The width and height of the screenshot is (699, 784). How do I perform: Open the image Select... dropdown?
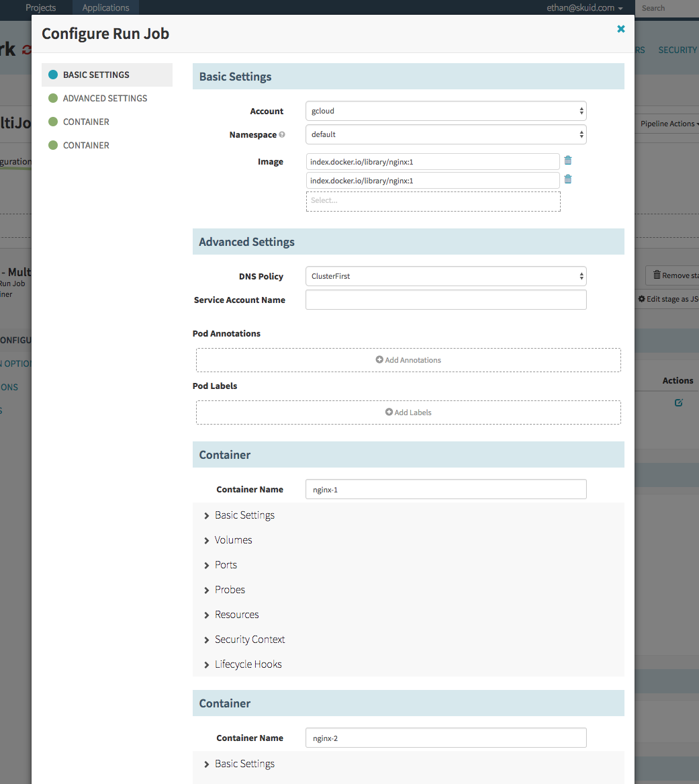(x=433, y=201)
